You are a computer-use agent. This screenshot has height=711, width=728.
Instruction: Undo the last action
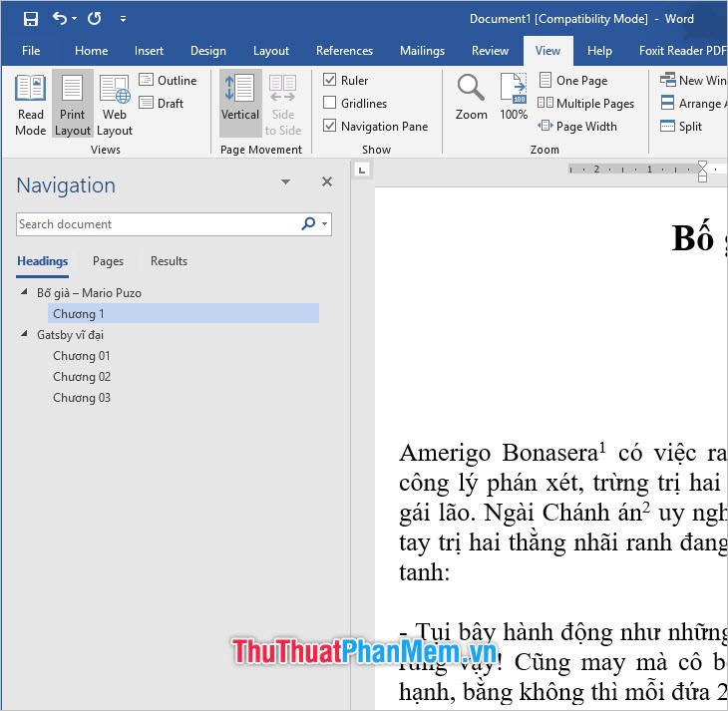pyautogui.click(x=60, y=19)
